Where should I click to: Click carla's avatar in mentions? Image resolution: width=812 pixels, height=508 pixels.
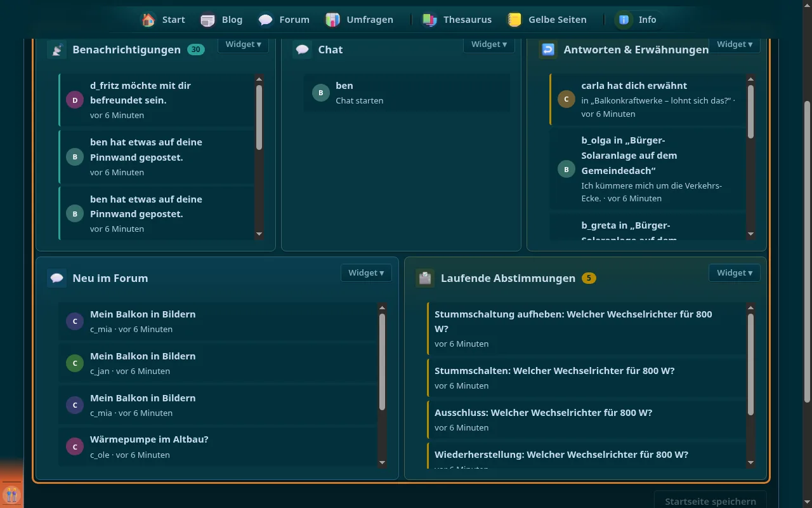[566, 99]
